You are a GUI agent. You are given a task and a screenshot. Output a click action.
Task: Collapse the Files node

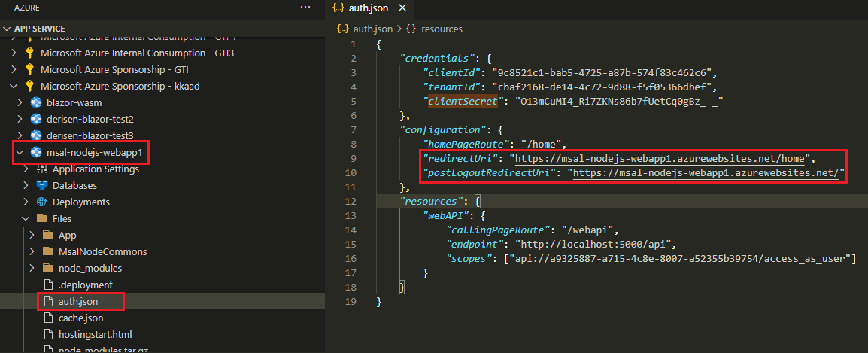[x=26, y=218]
